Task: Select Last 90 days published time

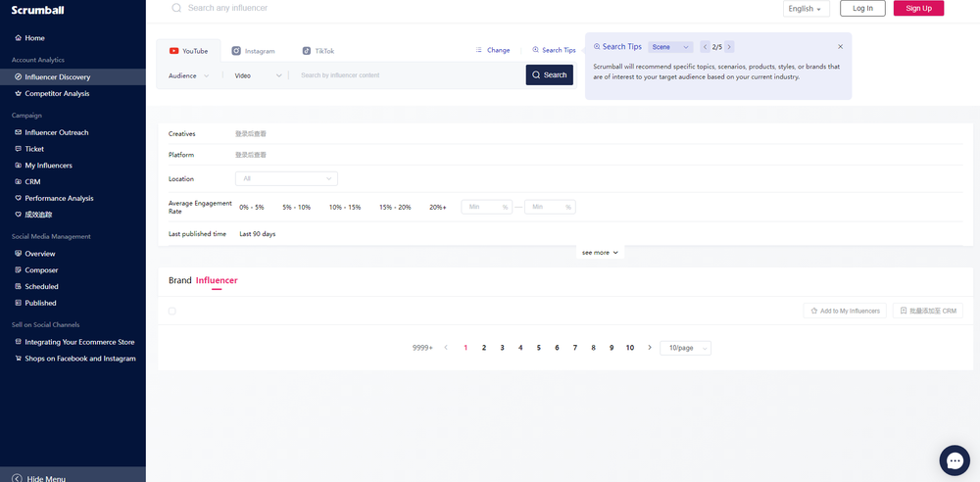Action: pos(258,234)
